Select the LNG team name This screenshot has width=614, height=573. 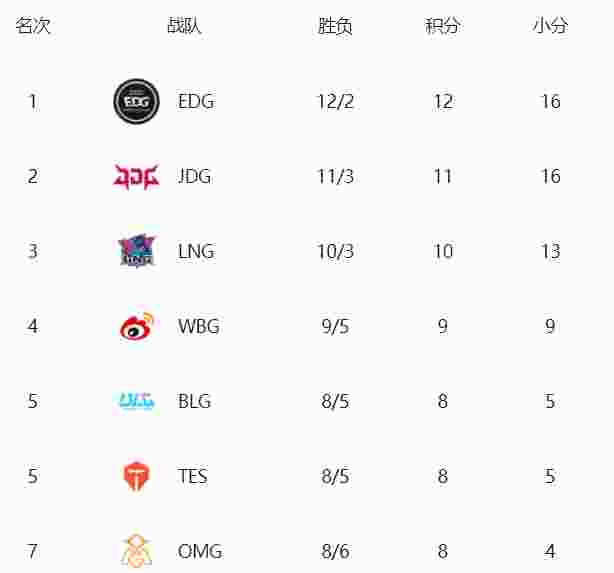coord(196,251)
